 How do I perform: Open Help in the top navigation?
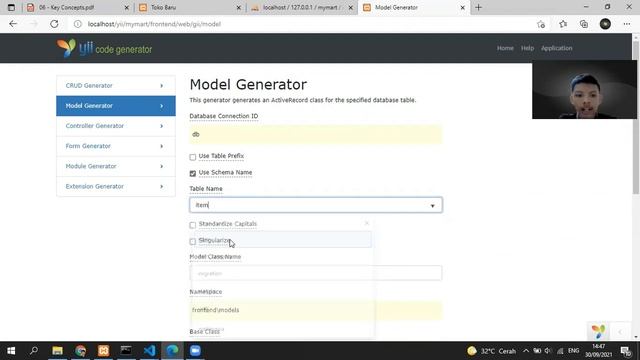tap(527, 48)
